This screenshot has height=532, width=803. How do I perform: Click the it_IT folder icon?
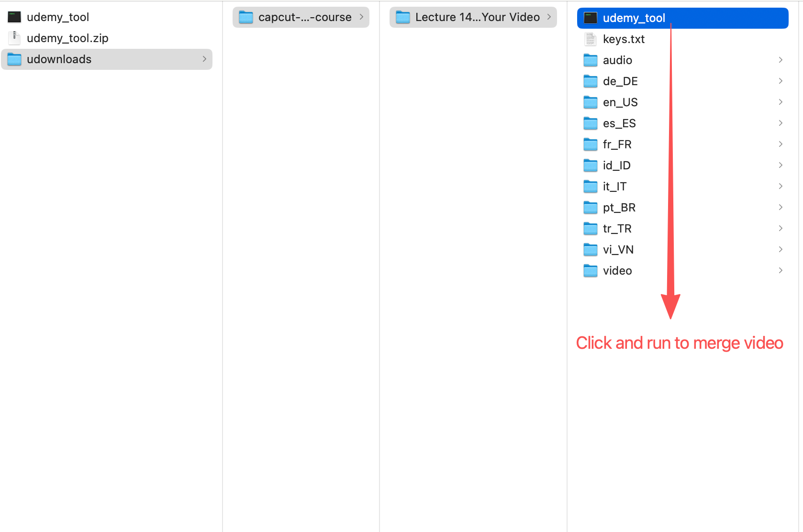coord(591,187)
